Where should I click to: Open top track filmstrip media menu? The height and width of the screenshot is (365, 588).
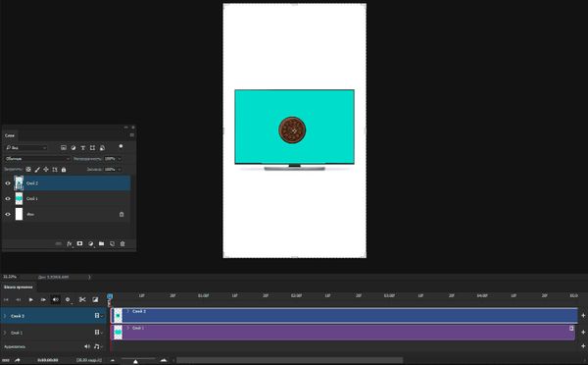pos(99,316)
